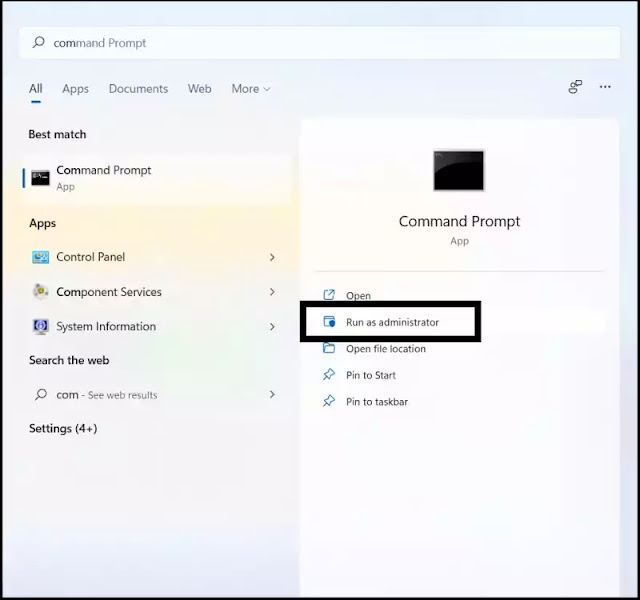The height and width of the screenshot is (600, 640).
Task: Open the More filter dropdown
Action: click(x=251, y=89)
